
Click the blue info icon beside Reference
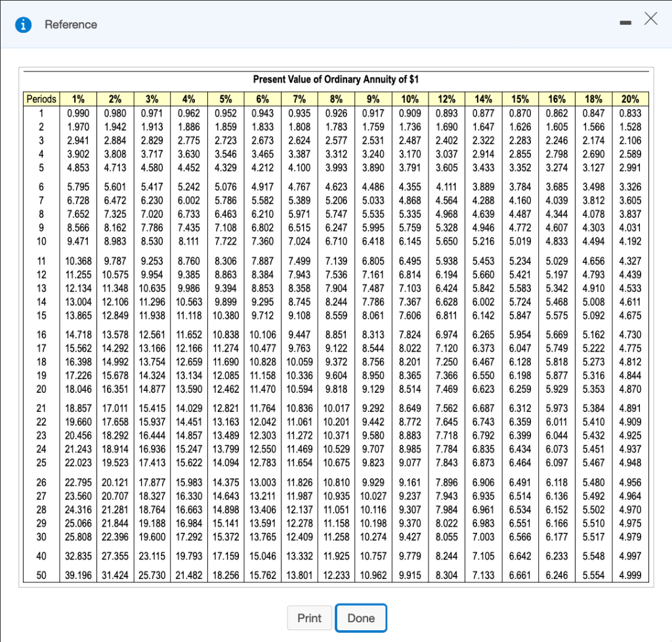pyautogui.click(x=24, y=24)
